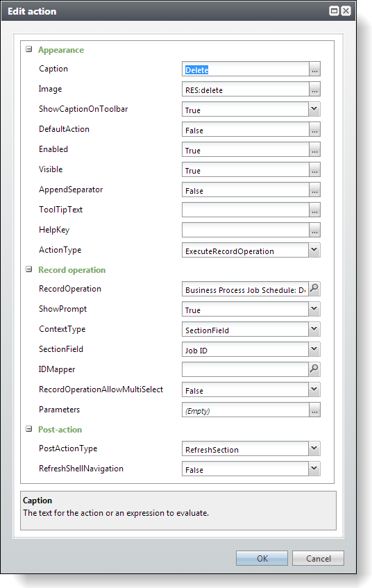Click the ellipsis button next to ToolTipText
Image resolution: width=372 pixels, height=588 pixels.
314,210
